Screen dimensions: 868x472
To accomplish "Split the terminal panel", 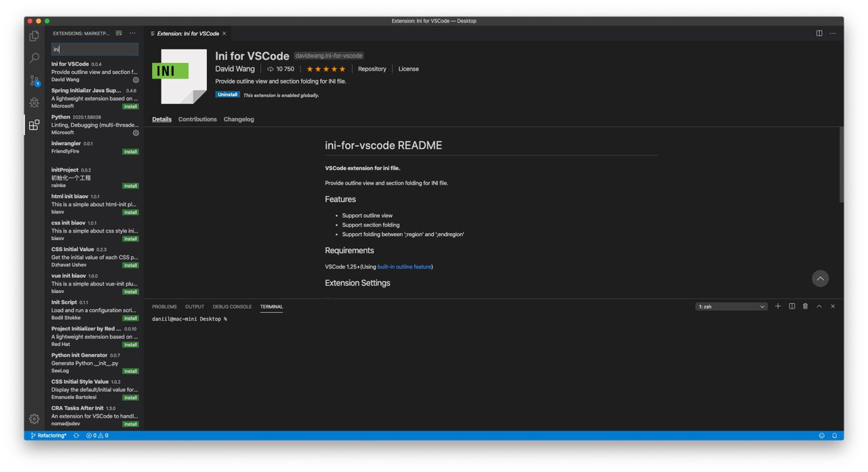I will click(791, 307).
